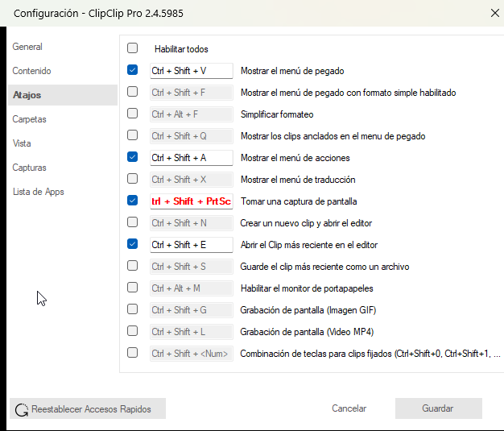Click Reestablecer Accesos Rapidos reset button
The width and height of the screenshot is (504, 431).
coord(89,409)
